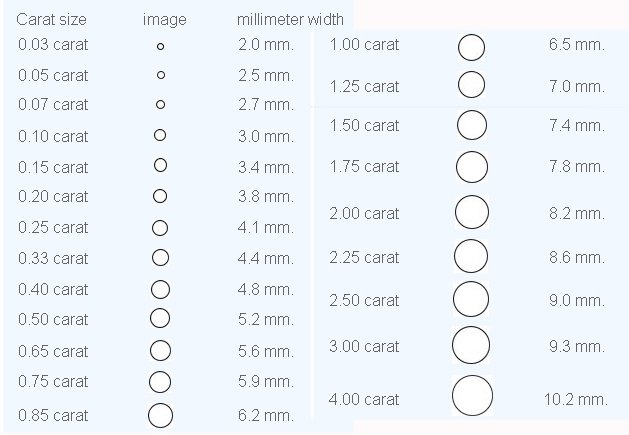Click the 2.00 carat circle image
The image size is (629, 435).
[471, 212]
